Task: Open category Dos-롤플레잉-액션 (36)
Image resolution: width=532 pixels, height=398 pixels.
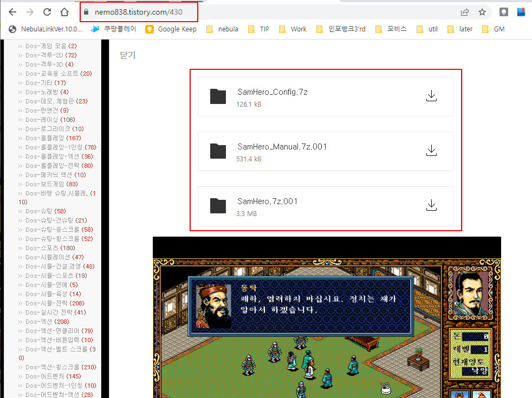Action: 59,156
